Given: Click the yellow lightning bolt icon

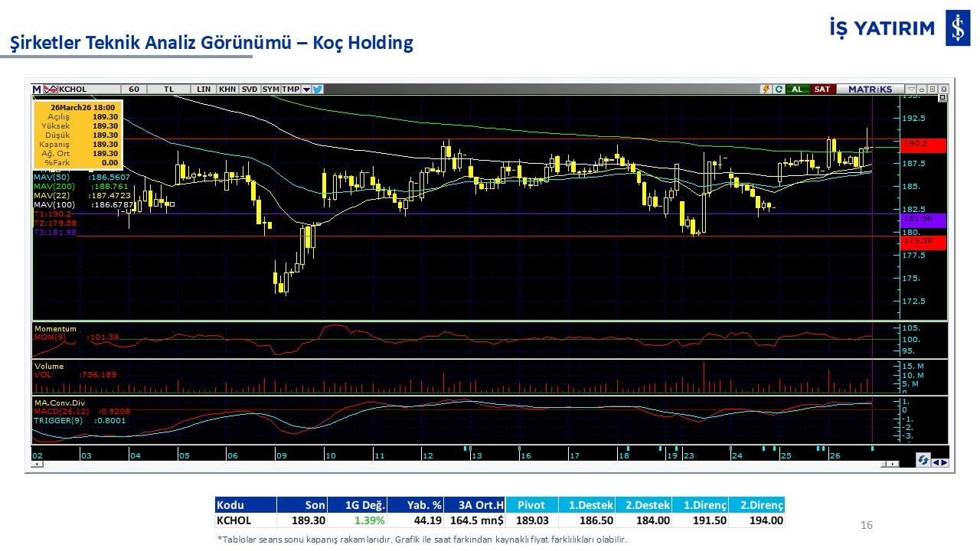Looking at the screenshot, I should (x=765, y=90).
